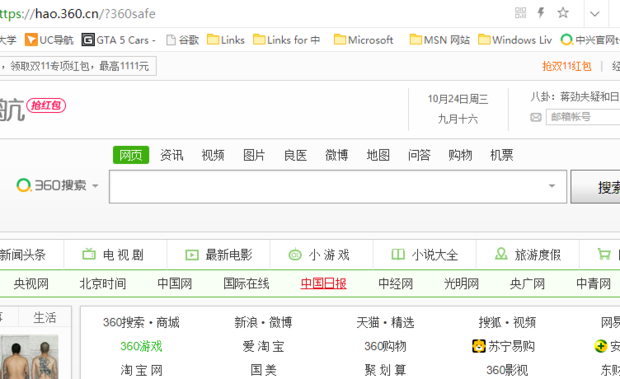
Task: Open the 爱淘宝 link
Action: tap(263, 346)
